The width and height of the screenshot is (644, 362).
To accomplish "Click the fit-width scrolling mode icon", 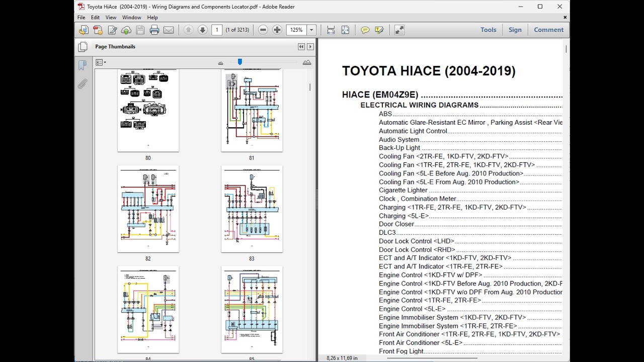I will (x=331, y=30).
